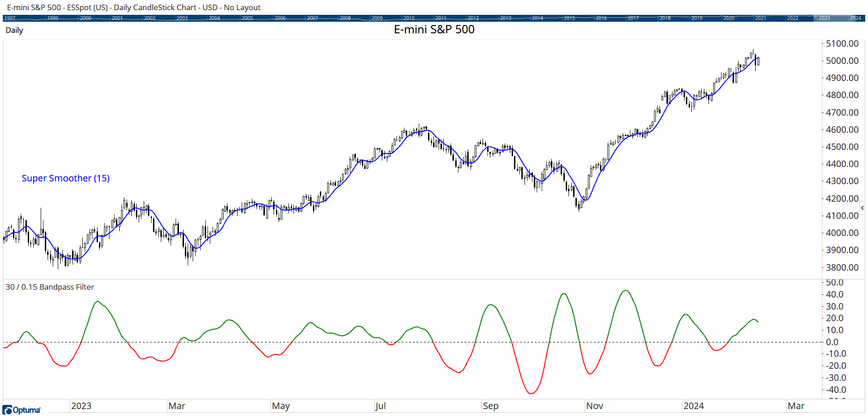Image resolution: width=868 pixels, height=416 pixels.
Task: Jump to 1999 in the overview timeline
Action: coord(53,18)
